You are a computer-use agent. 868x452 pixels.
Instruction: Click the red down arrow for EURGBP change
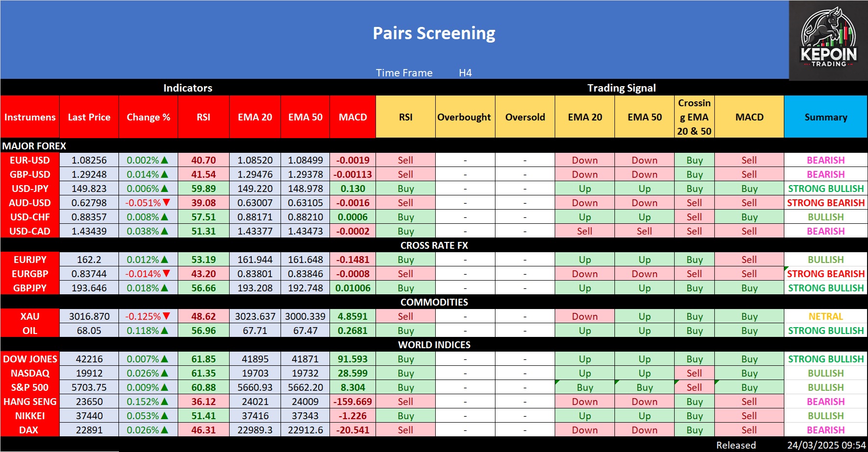(166, 274)
